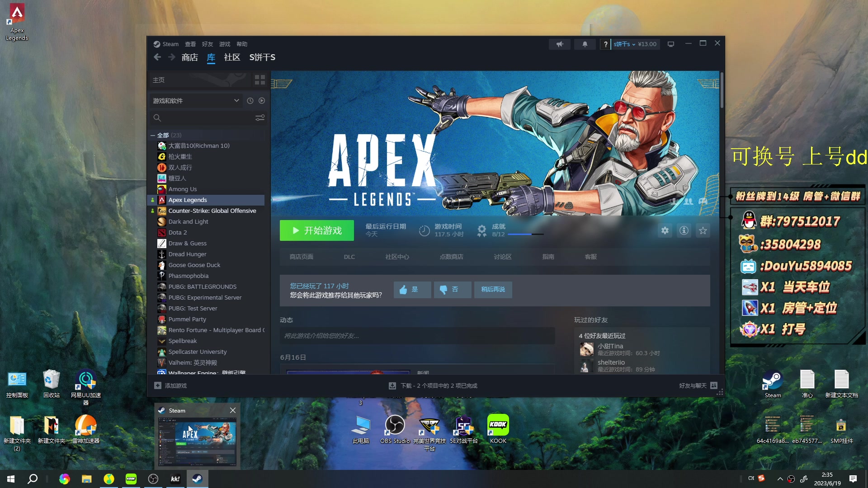Open the 点数商店 points shop link
This screenshot has height=488, width=868.
click(452, 257)
